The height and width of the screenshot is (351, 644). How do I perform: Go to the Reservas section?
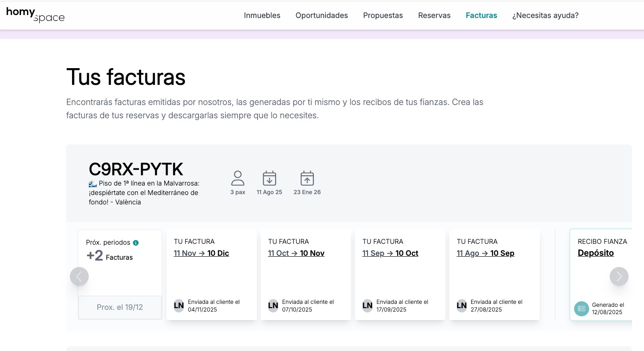434,15
